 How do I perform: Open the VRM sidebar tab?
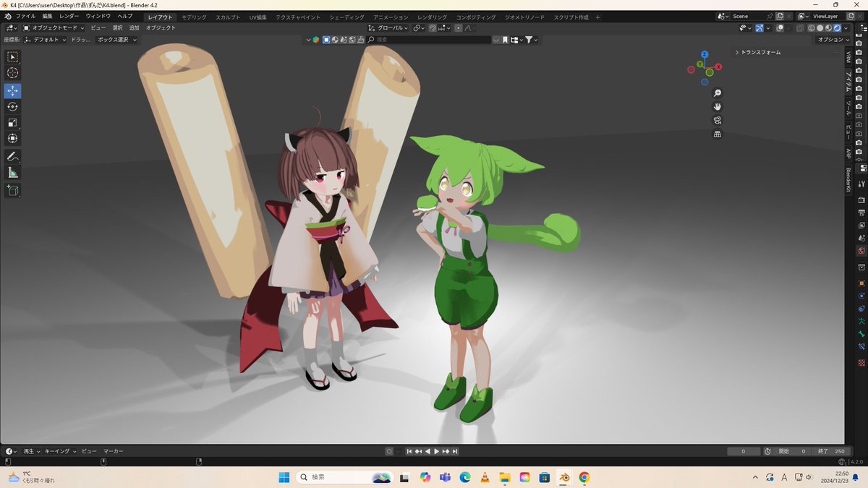click(x=848, y=58)
